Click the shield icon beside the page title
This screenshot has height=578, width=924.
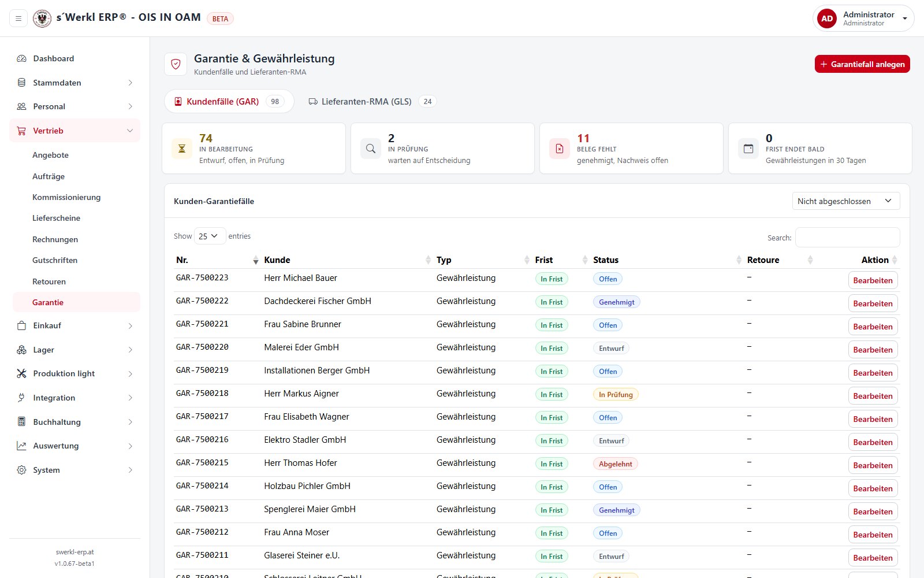pos(176,64)
